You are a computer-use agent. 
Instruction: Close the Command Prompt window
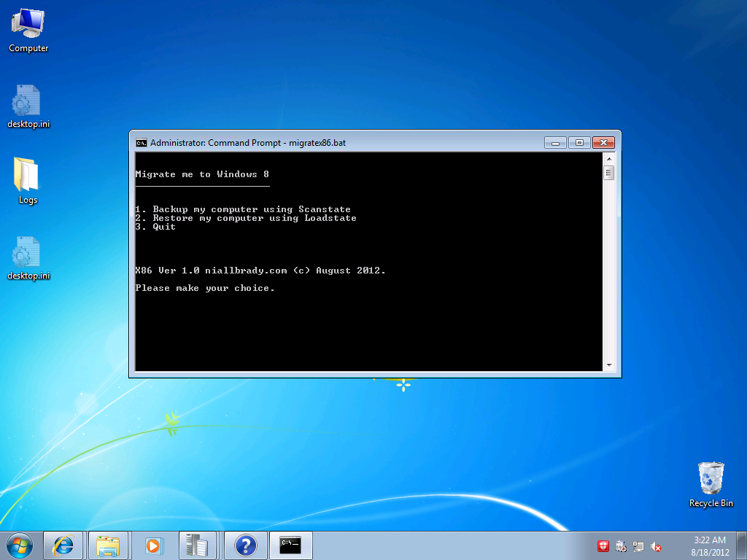[x=603, y=142]
